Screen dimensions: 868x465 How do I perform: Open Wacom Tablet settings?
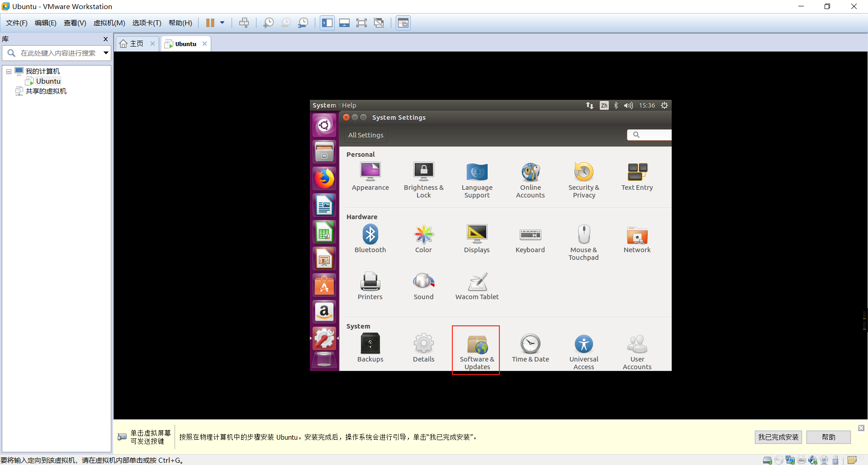click(477, 286)
